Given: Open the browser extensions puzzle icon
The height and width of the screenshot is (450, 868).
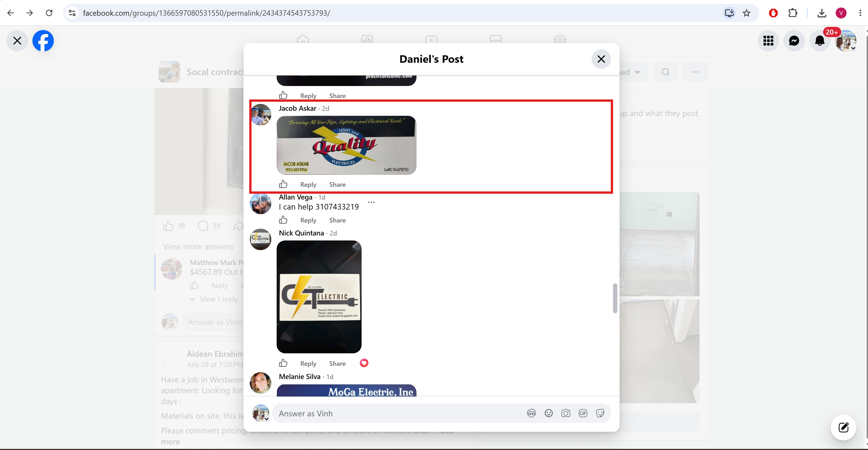Looking at the screenshot, I should click(793, 13).
